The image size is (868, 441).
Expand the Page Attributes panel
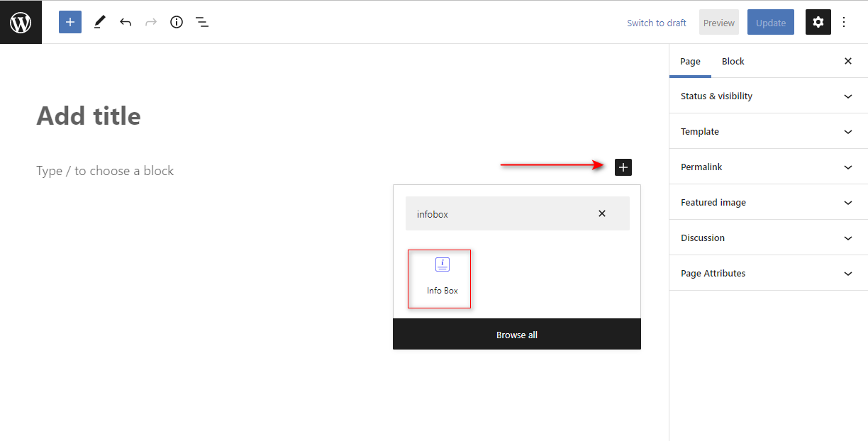point(769,273)
